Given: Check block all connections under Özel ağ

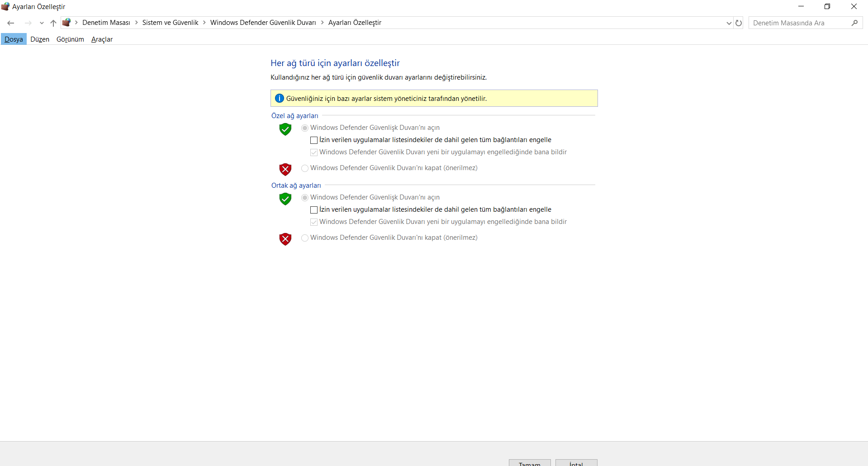Looking at the screenshot, I should (x=314, y=140).
